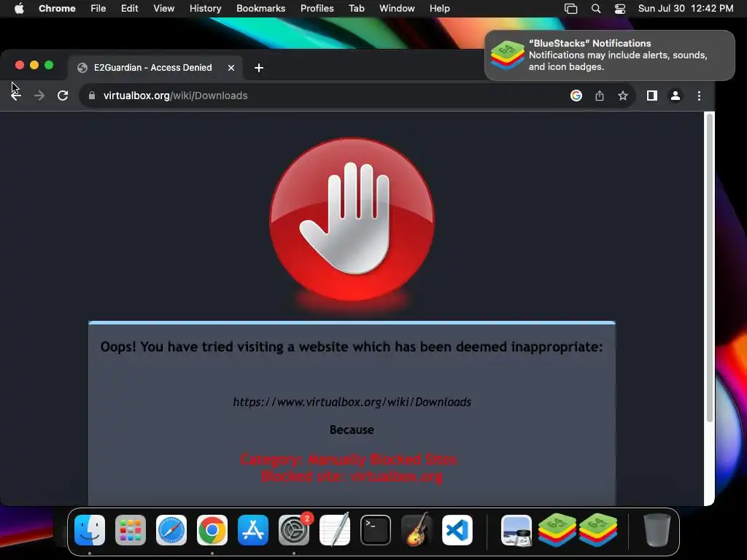Share this page using share icon
Viewport: 747px width, 560px height.
click(600, 96)
